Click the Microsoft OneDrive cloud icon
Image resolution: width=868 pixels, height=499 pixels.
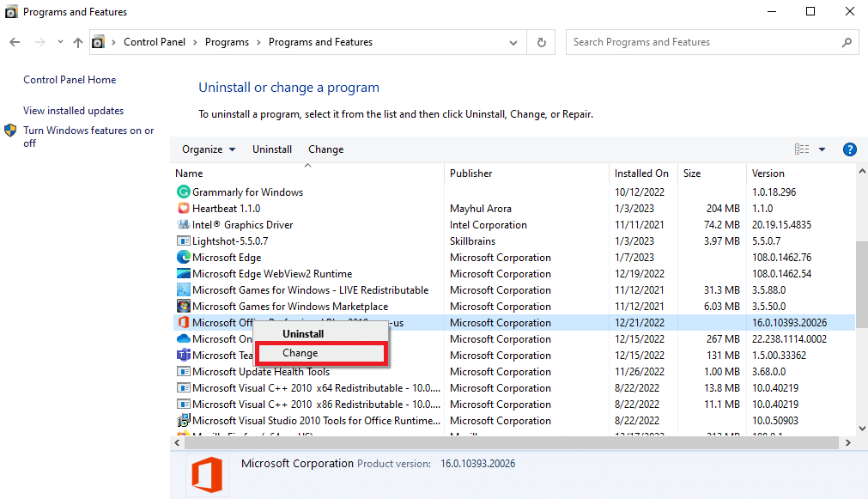[183, 338]
